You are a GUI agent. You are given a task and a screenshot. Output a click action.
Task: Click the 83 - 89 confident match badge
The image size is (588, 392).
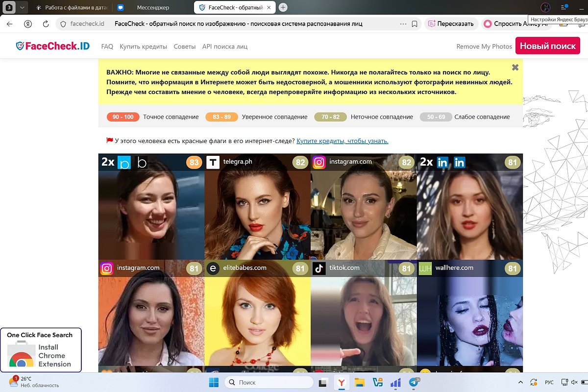point(221,117)
